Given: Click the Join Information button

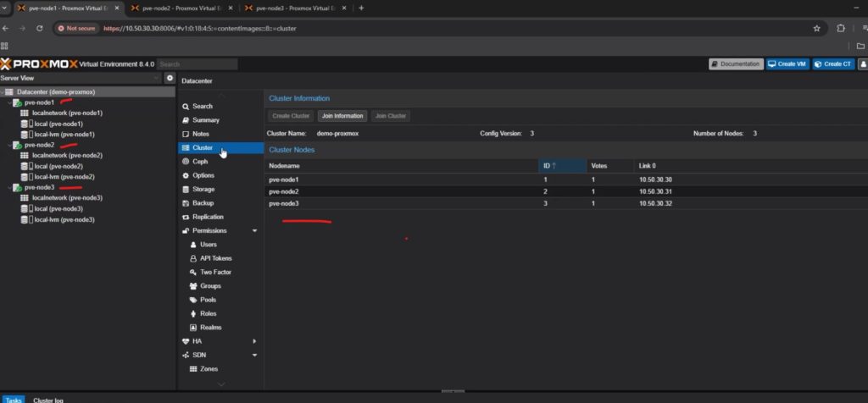Looking at the screenshot, I should (x=342, y=116).
